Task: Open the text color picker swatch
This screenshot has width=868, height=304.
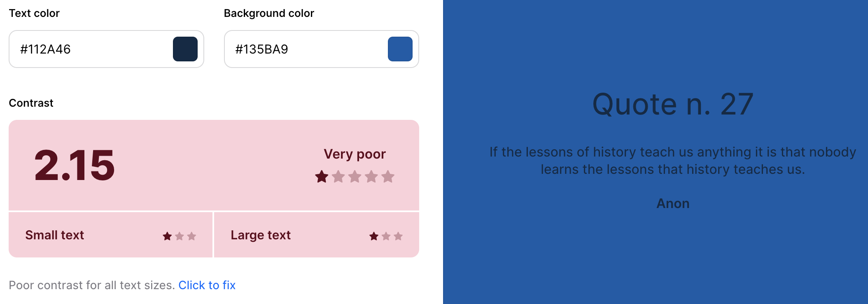Action: 186,49
